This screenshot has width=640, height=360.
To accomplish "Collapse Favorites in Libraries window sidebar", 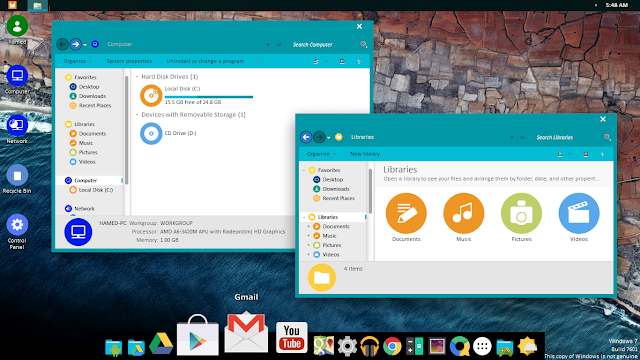I will (x=304, y=170).
